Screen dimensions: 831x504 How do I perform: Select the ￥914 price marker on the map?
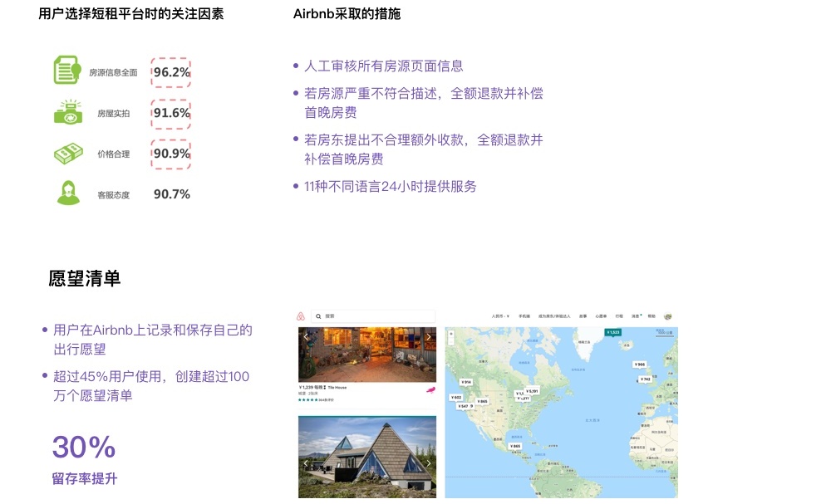point(466,382)
